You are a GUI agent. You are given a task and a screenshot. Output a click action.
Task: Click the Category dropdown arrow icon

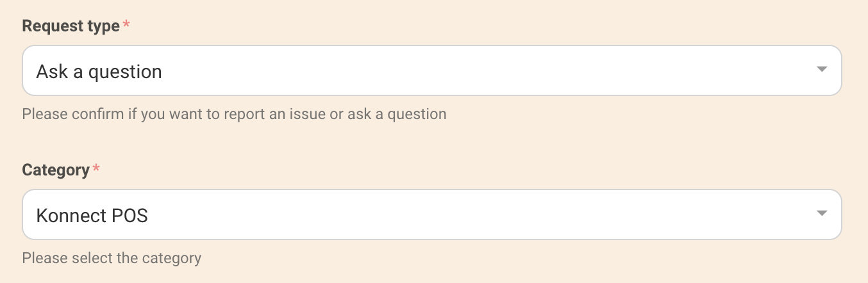pos(822,214)
